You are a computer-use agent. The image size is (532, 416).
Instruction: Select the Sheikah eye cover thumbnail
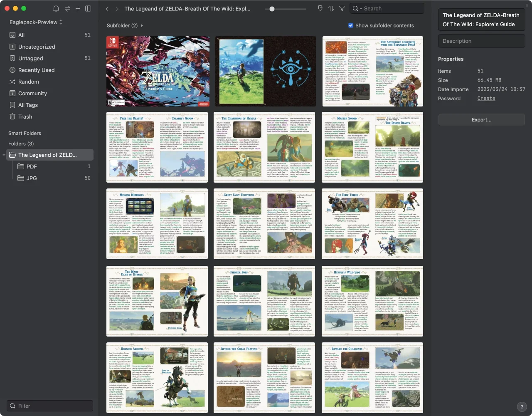click(x=265, y=71)
